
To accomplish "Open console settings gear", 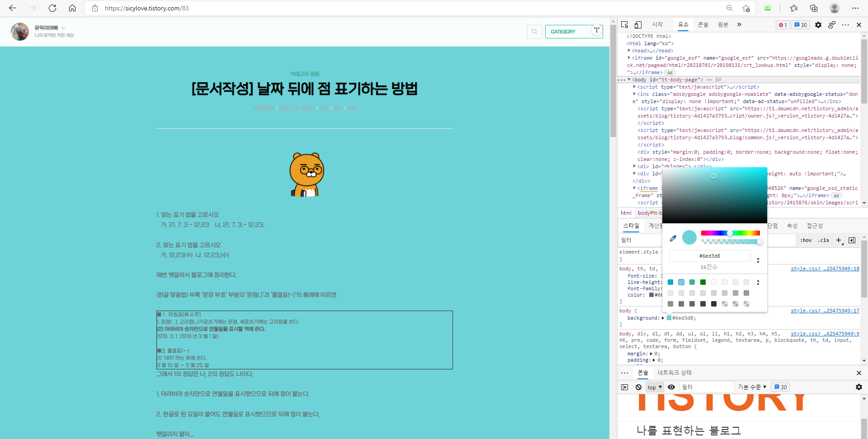I will click(x=859, y=387).
